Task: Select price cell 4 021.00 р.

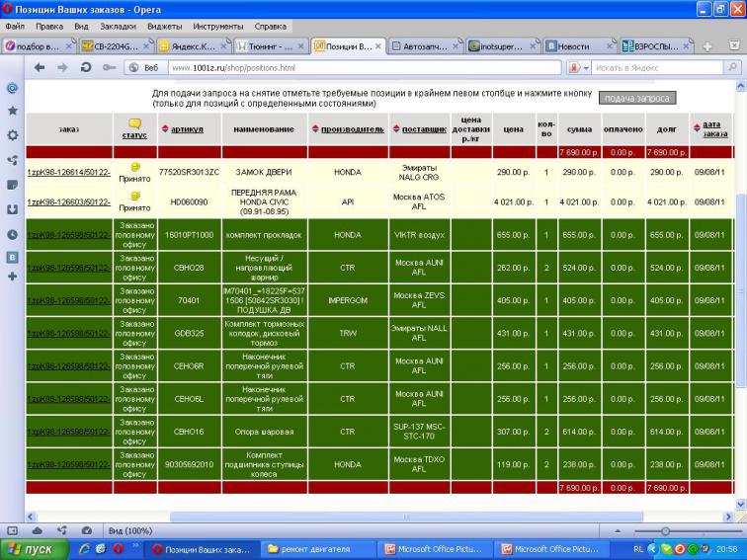Action: pos(514,201)
